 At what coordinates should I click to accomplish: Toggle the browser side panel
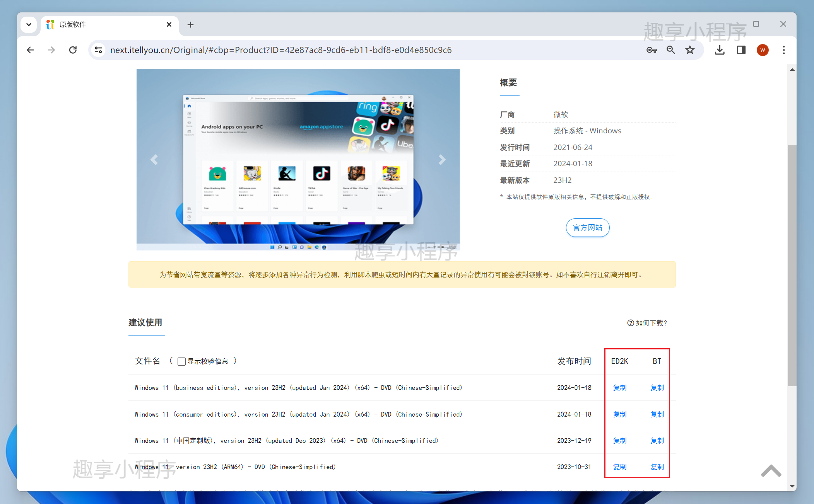(741, 50)
